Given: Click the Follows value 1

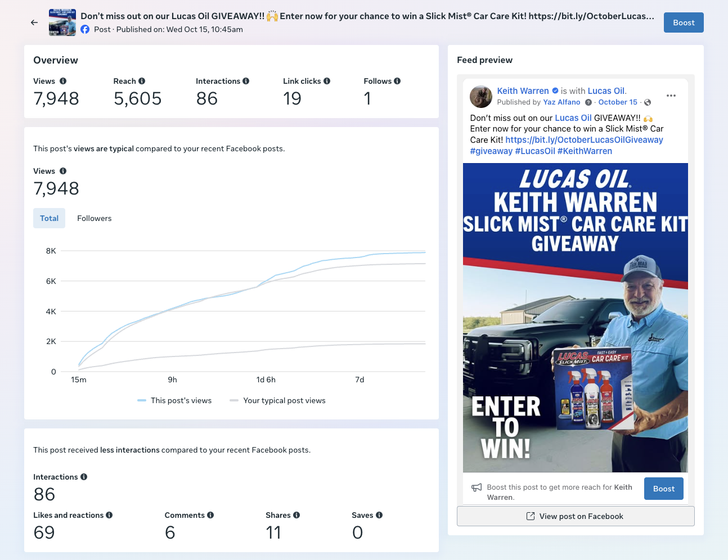Looking at the screenshot, I should coord(367,99).
